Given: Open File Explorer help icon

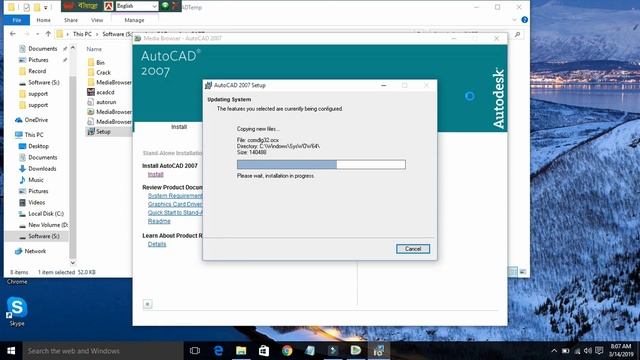Looking at the screenshot, I should pyautogui.click(x=524, y=20).
